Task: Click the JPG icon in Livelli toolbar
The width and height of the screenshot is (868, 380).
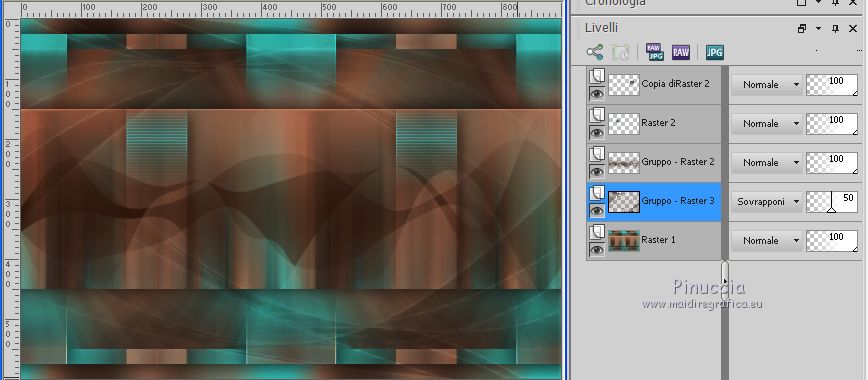Action: click(715, 53)
